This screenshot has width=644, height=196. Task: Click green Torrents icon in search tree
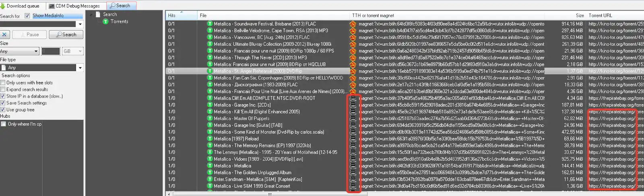(105, 21)
